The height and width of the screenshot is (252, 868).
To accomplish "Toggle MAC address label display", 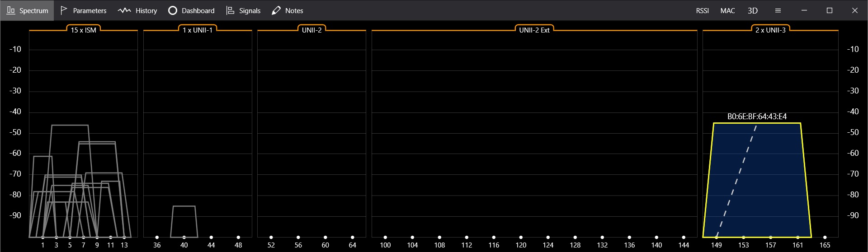I will click(727, 10).
